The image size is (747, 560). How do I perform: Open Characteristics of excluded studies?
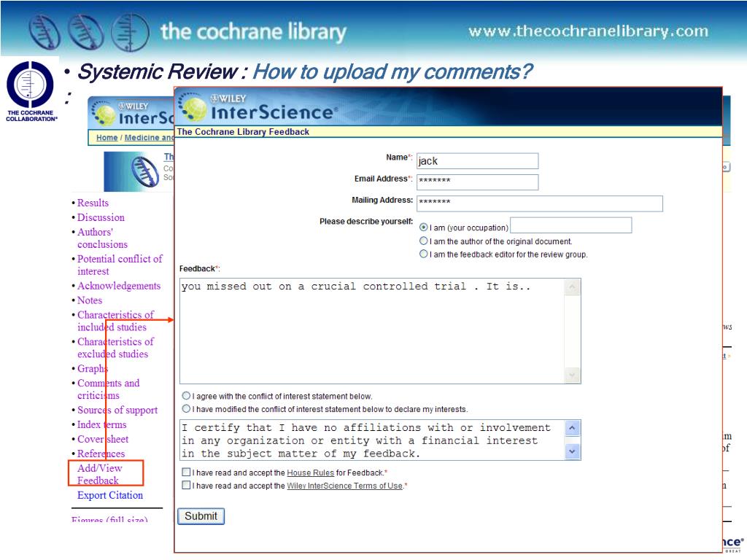[x=115, y=348]
